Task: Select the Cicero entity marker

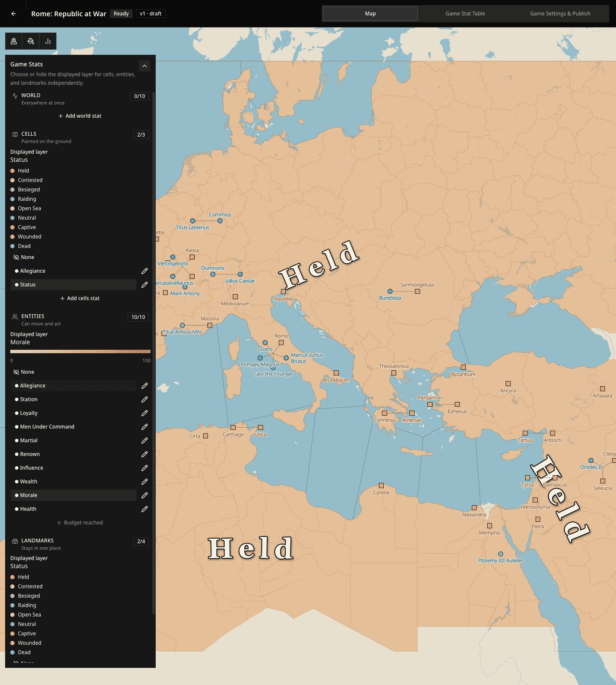Action: (x=265, y=342)
